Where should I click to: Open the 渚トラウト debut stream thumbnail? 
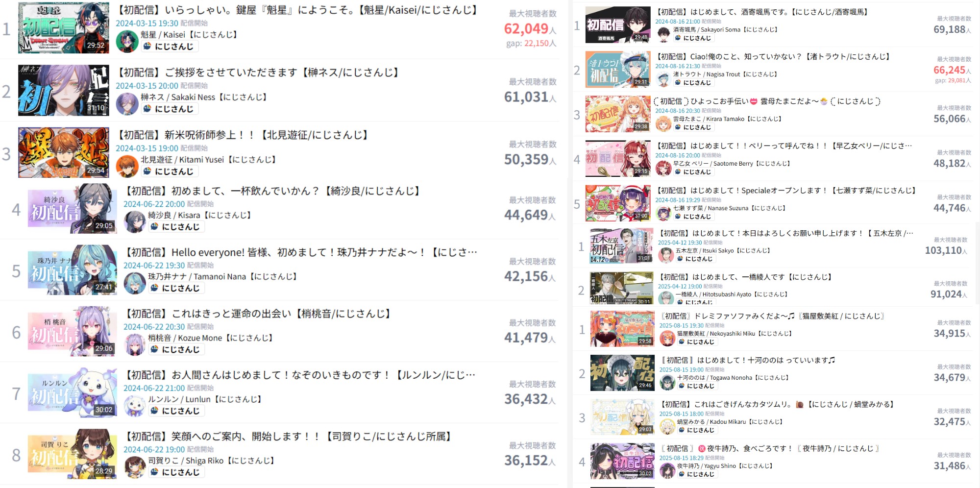[618, 70]
